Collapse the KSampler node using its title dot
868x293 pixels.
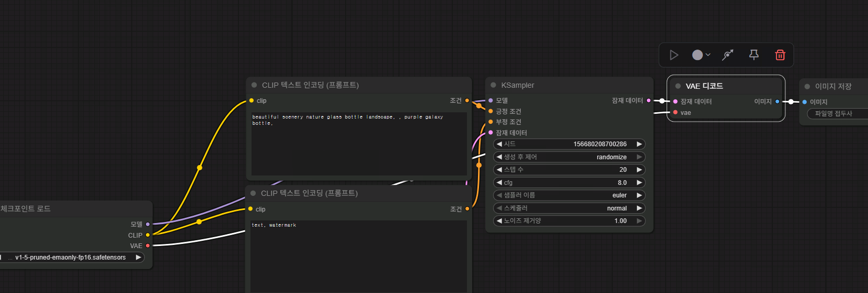tap(493, 85)
